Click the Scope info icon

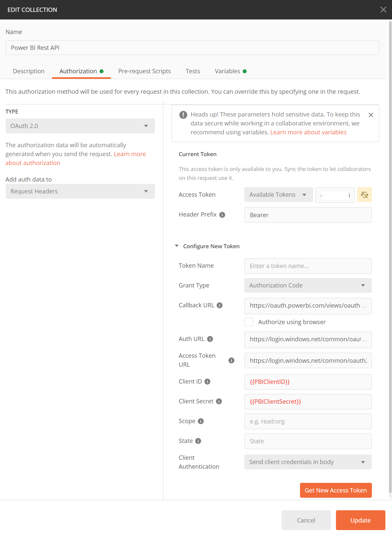(x=201, y=421)
